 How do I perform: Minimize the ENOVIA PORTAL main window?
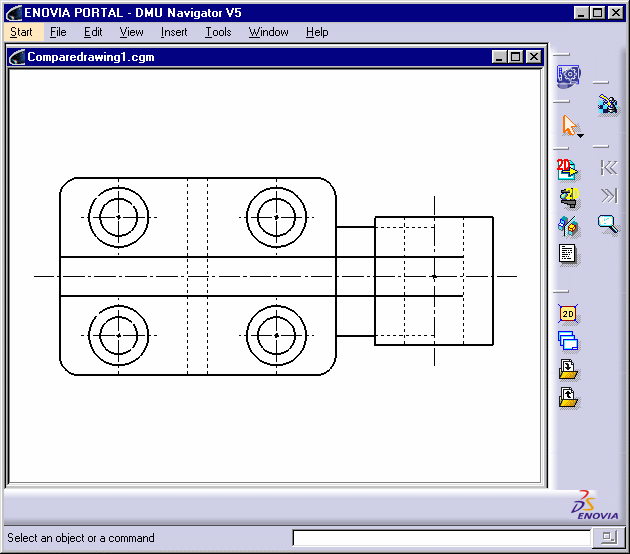coord(581,13)
